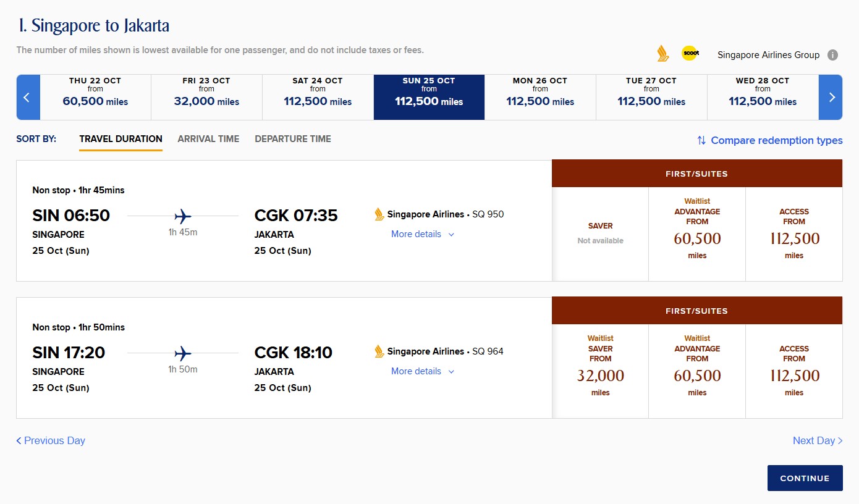
Task: Click the Continue button
Action: click(x=805, y=478)
